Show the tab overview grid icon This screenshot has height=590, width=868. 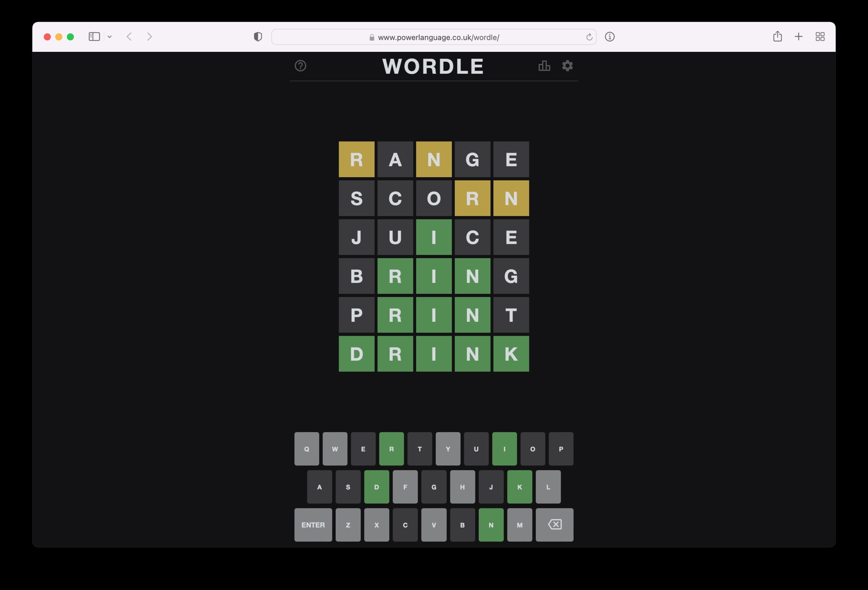[x=820, y=37]
